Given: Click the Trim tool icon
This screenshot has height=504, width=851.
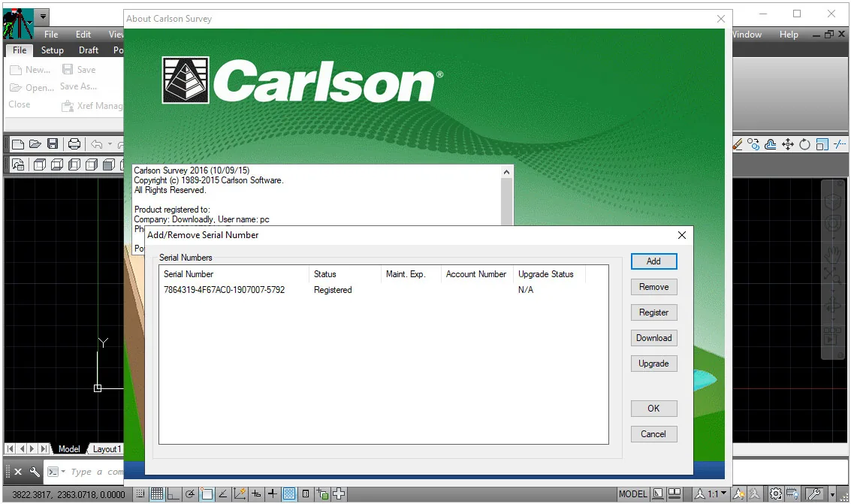Looking at the screenshot, I should pyautogui.click(x=840, y=144).
